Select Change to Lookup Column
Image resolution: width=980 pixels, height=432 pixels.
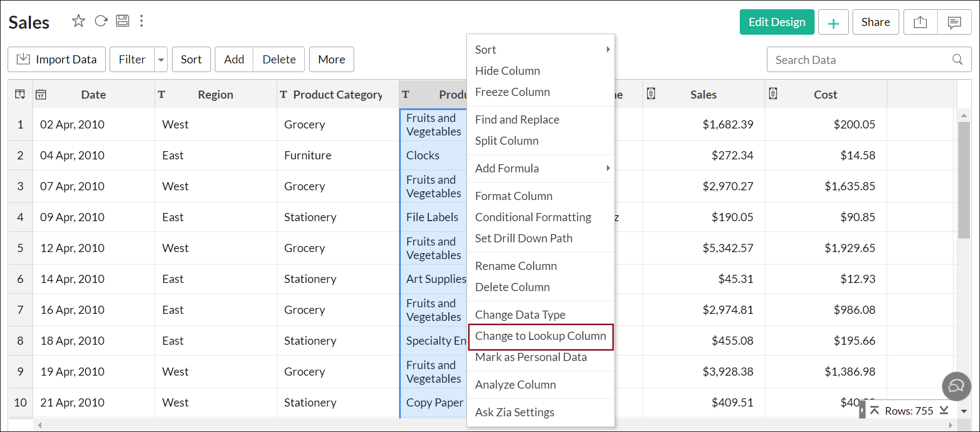[540, 336]
